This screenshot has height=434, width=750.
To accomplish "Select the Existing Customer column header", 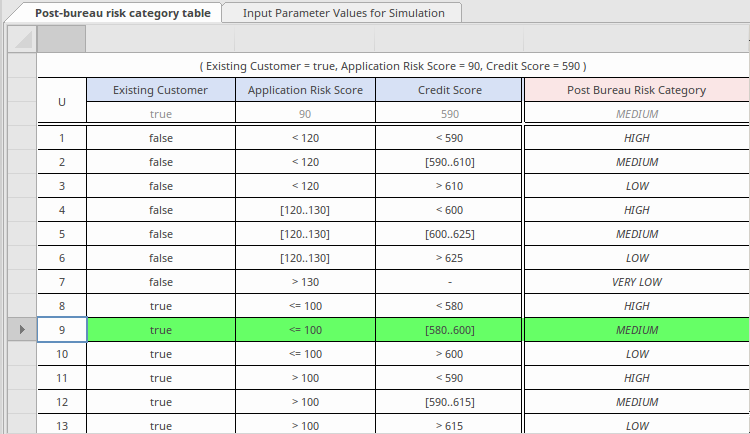I will [x=160, y=90].
